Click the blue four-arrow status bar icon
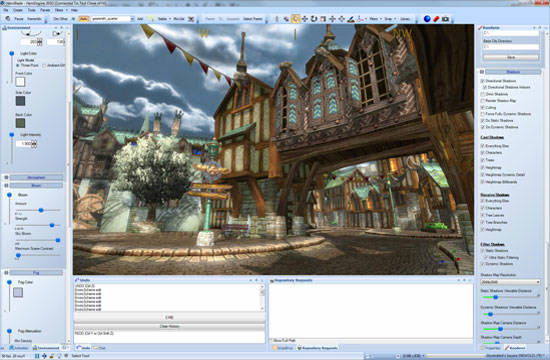The image size is (550, 360). 44,356
